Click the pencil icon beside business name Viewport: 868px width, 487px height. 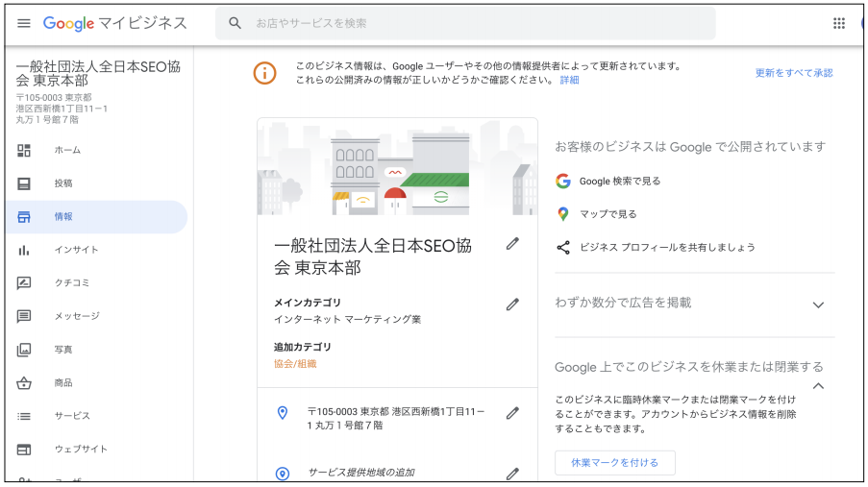click(x=512, y=244)
